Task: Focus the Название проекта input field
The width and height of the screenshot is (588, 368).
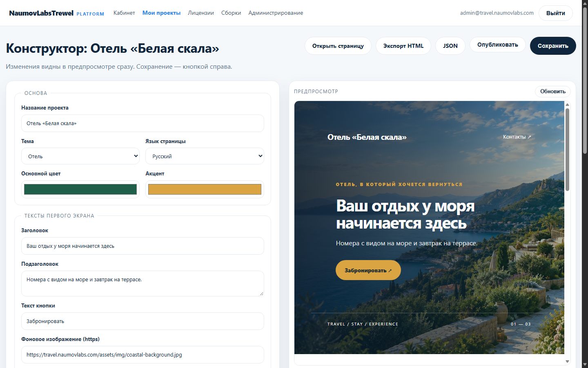Action: tap(143, 123)
